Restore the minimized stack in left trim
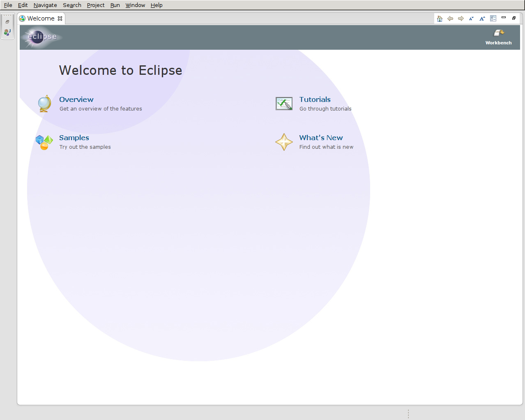 (x=7, y=22)
